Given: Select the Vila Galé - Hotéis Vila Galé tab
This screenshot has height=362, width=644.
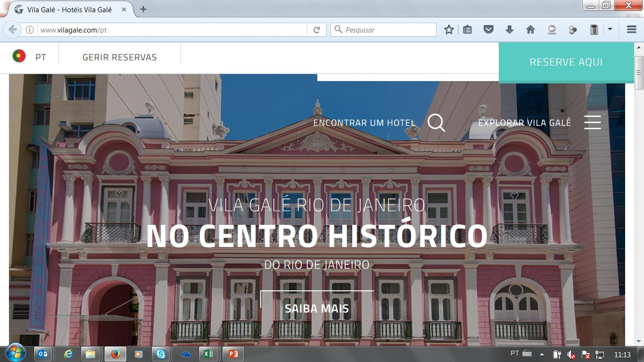Looking at the screenshot, I should pos(69,9).
